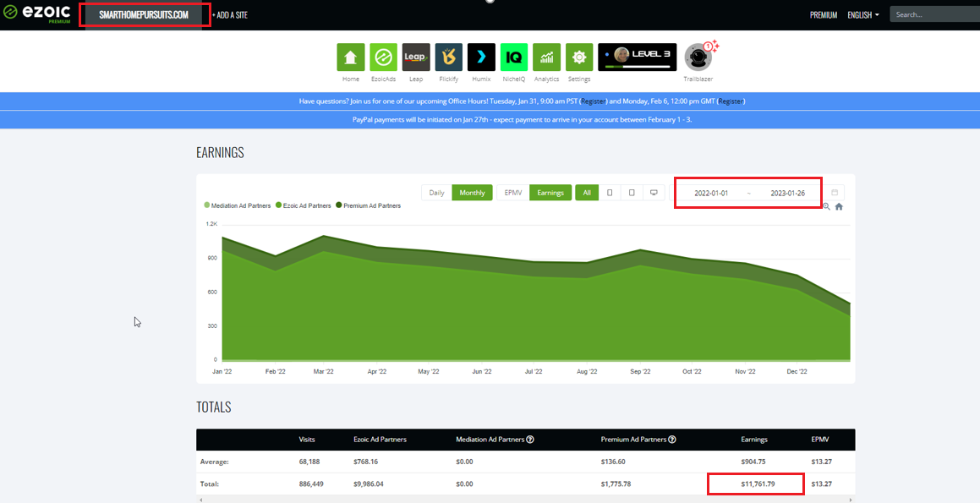Image resolution: width=980 pixels, height=503 pixels.
Task: Open the Home dashboard icon
Action: coord(351,57)
